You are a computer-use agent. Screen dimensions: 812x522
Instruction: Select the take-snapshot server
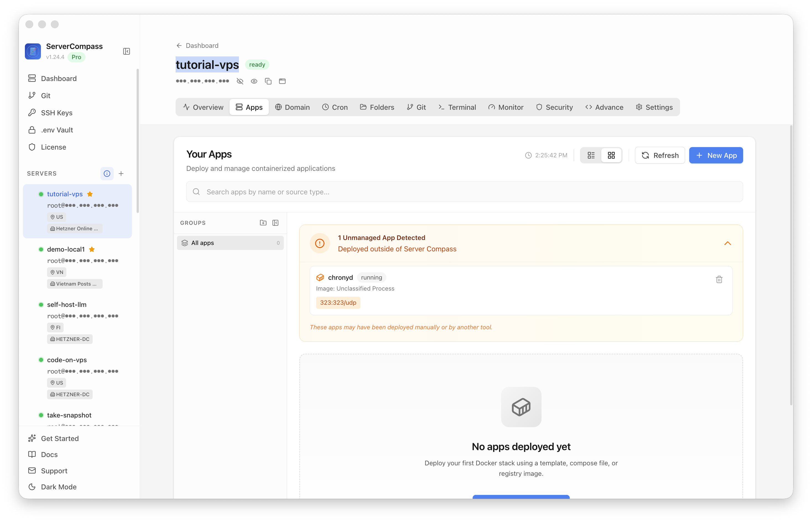click(x=69, y=415)
